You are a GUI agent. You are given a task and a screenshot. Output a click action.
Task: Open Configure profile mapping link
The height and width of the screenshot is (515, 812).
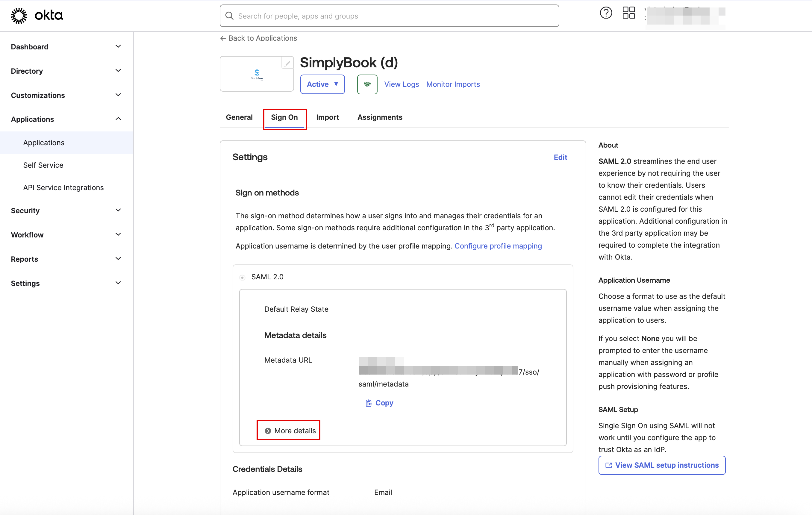(498, 246)
